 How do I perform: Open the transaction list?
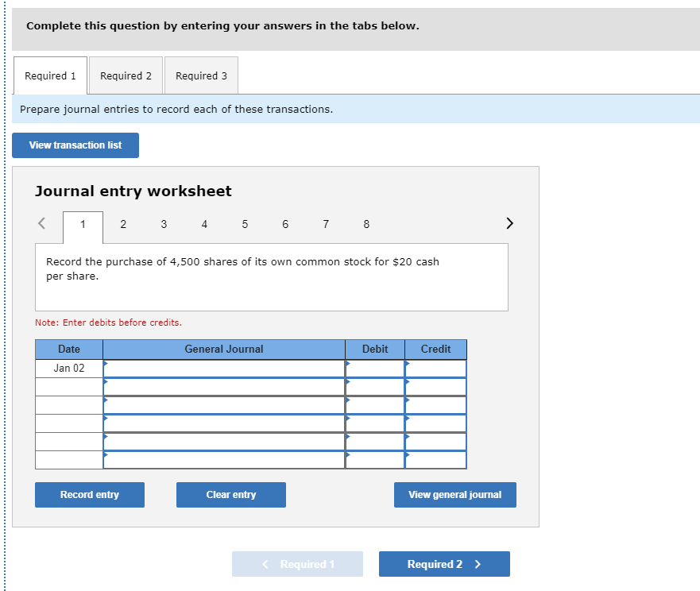[x=75, y=145]
